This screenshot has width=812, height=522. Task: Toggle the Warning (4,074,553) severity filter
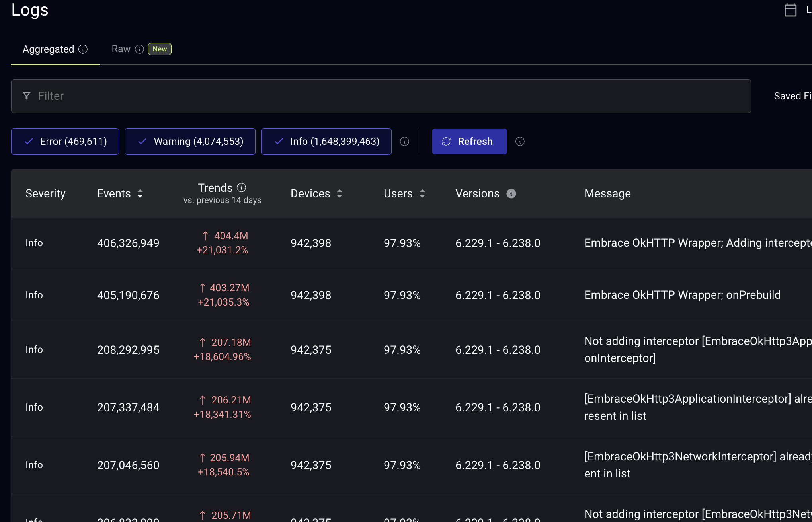click(x=190, y=141)
